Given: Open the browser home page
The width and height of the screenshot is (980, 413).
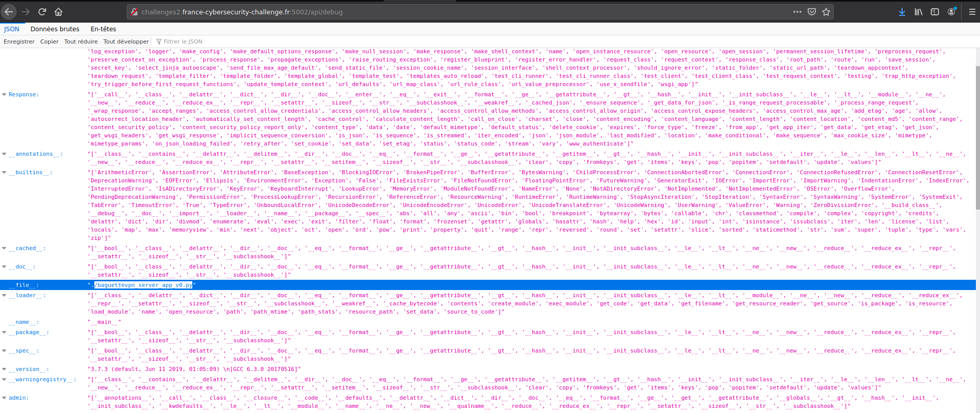Looking at the screenshot, I should coord(58,12).
